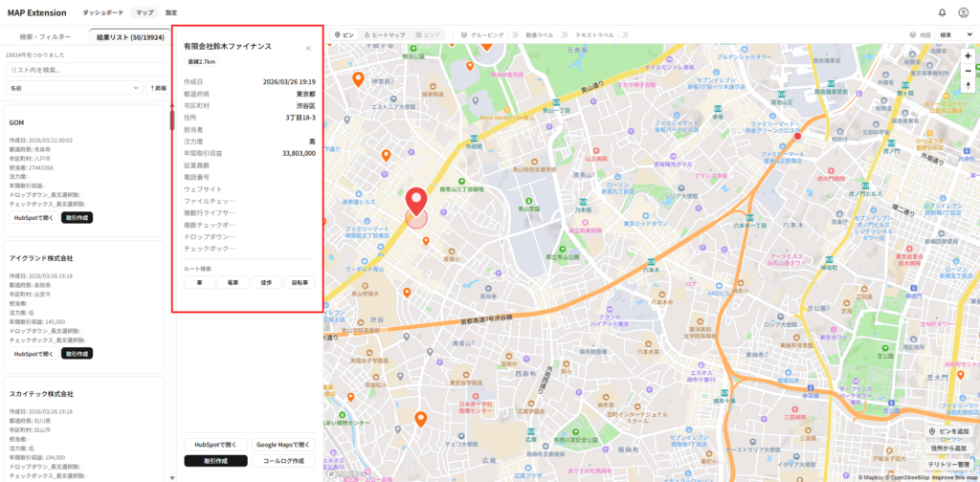
Task: Search route by 車
Action: pyautogui.click(x=199, y=283)
